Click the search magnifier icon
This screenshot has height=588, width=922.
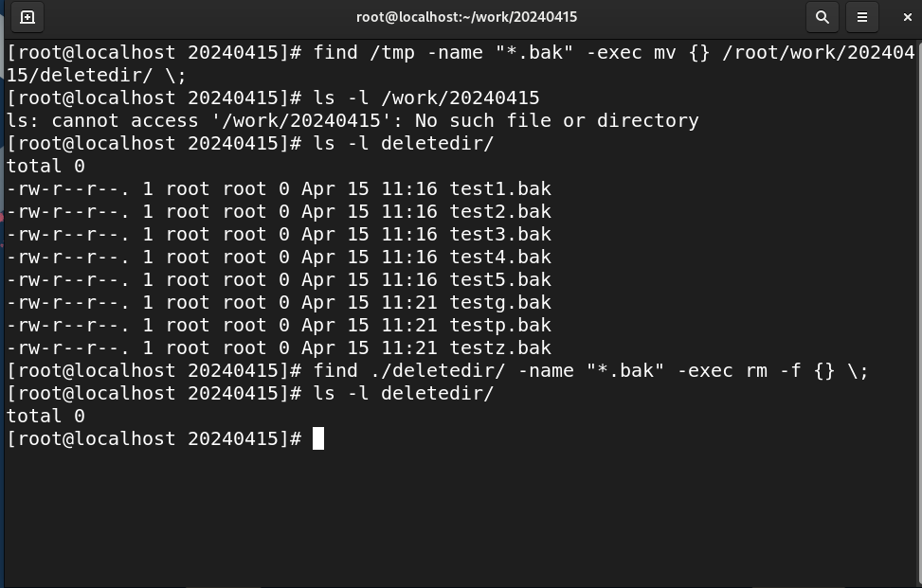click(x=823, y=18)
